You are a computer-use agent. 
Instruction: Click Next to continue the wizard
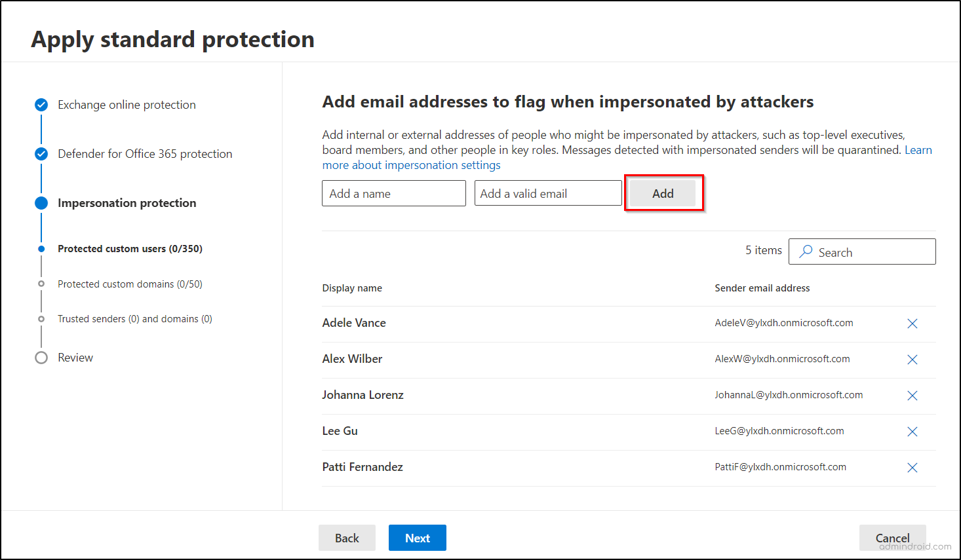click(417, 538)
